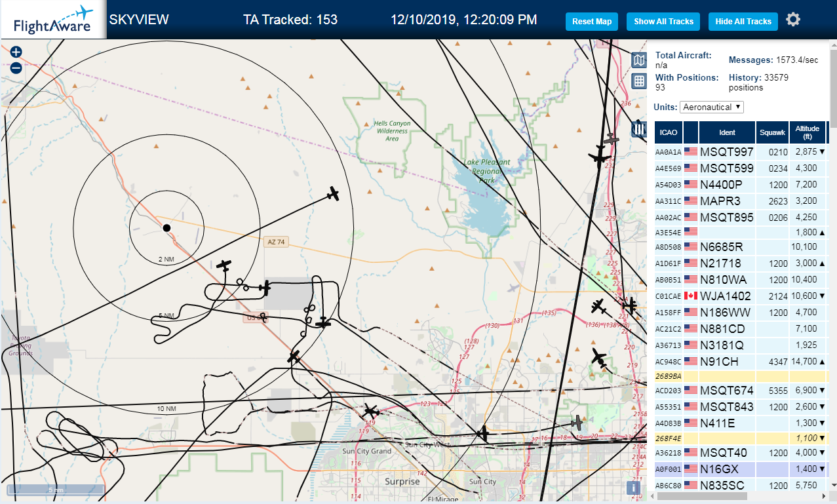Image resolution: width=837 pixels, height=504 pixels.
Task: Click the US flag in N16GX row
Action: (x=691, y=469)
